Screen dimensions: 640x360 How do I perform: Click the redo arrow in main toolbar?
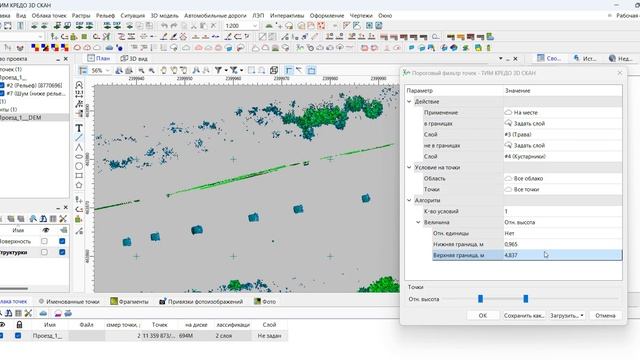click(x=174, y=25)
